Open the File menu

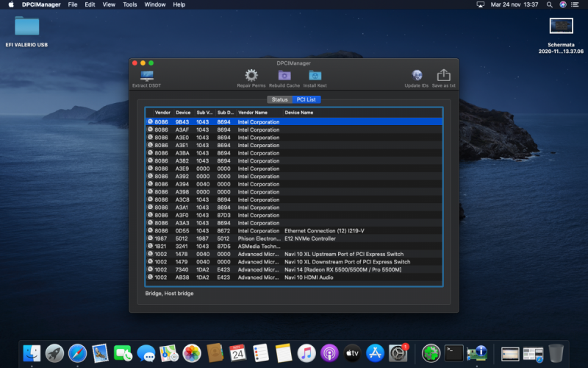73,4
